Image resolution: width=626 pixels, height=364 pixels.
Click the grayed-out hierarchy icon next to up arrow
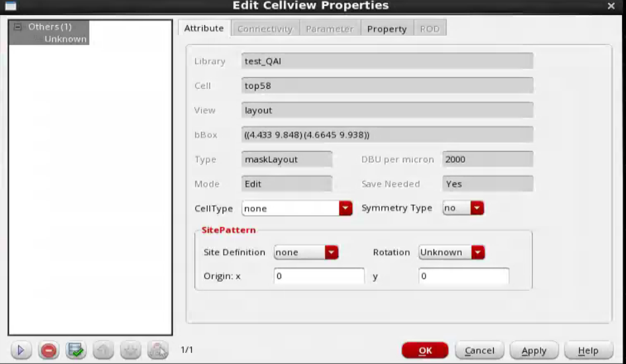[130, 351]
